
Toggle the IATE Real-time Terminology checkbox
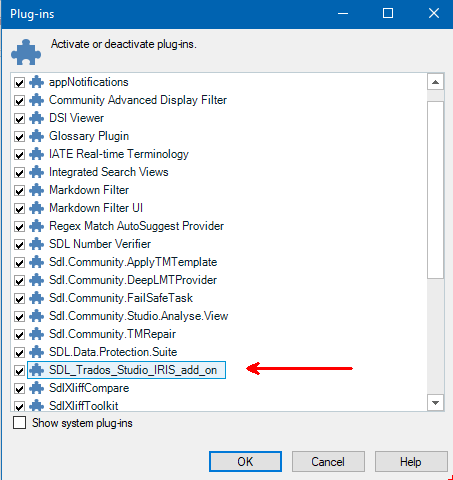[x=19, y=155]
